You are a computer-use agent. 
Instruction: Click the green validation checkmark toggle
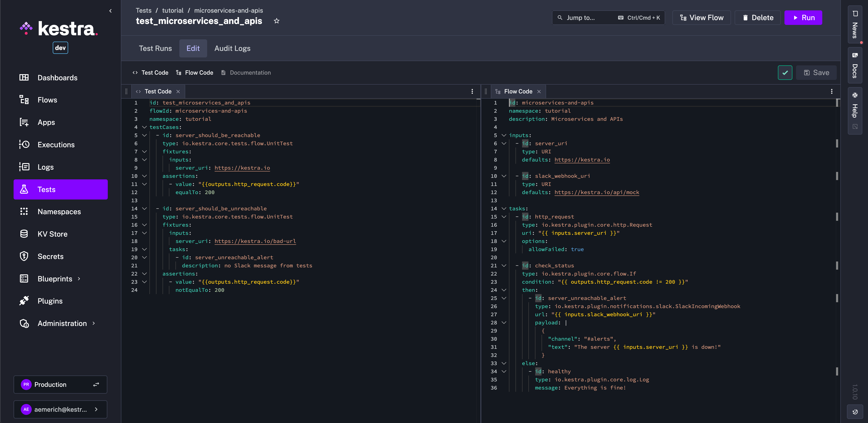point(785,72)
